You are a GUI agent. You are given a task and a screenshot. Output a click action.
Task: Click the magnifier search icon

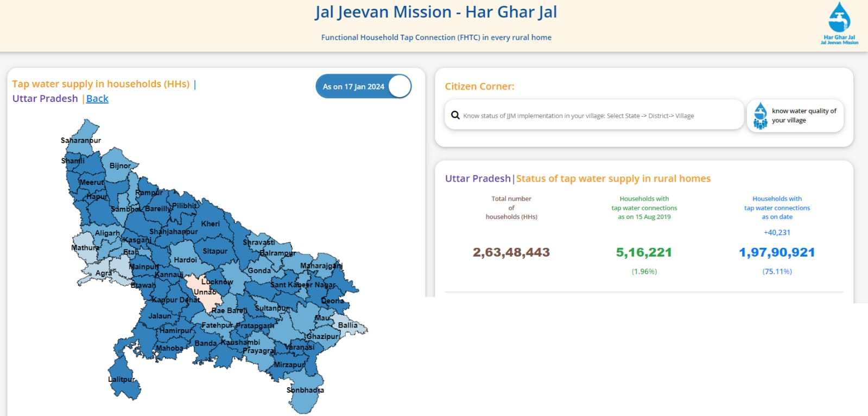455,115
